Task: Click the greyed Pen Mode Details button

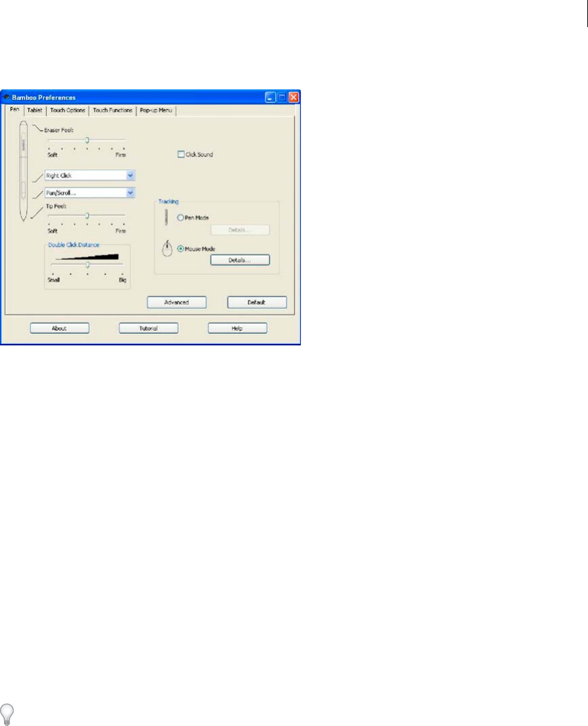Action: [x=240, y=230]
